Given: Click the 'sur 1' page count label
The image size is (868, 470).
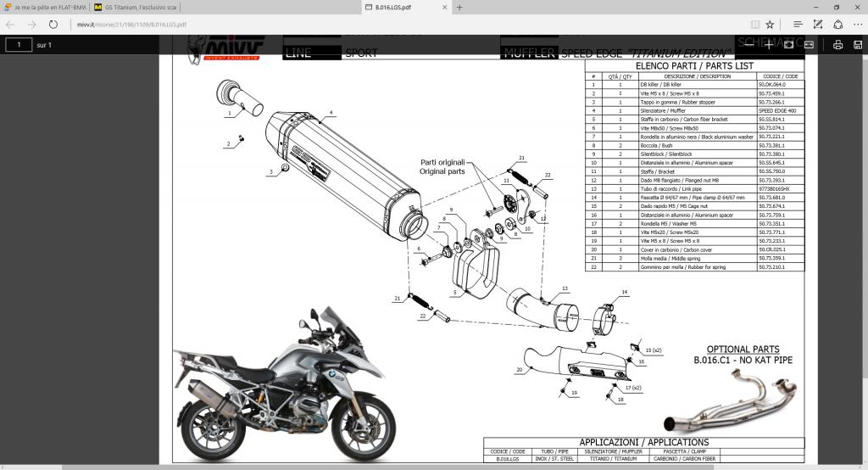Looking at the screenshot, I should point(44,45).
